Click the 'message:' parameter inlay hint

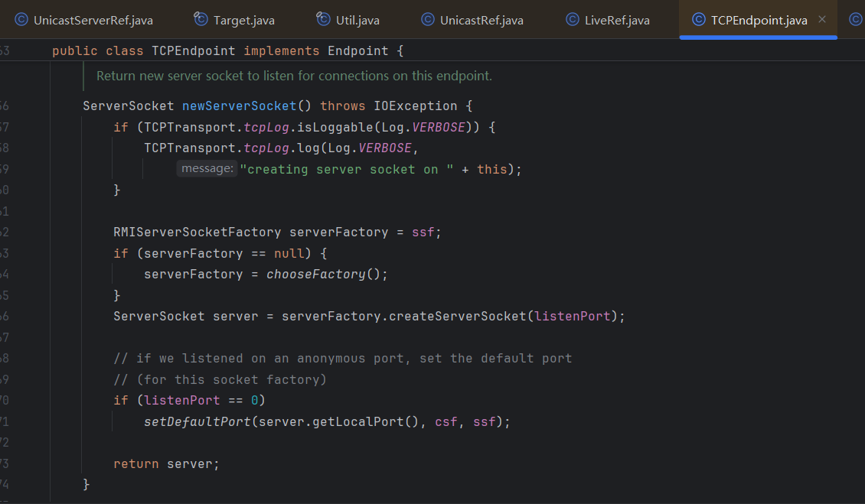tap(207, 169)
